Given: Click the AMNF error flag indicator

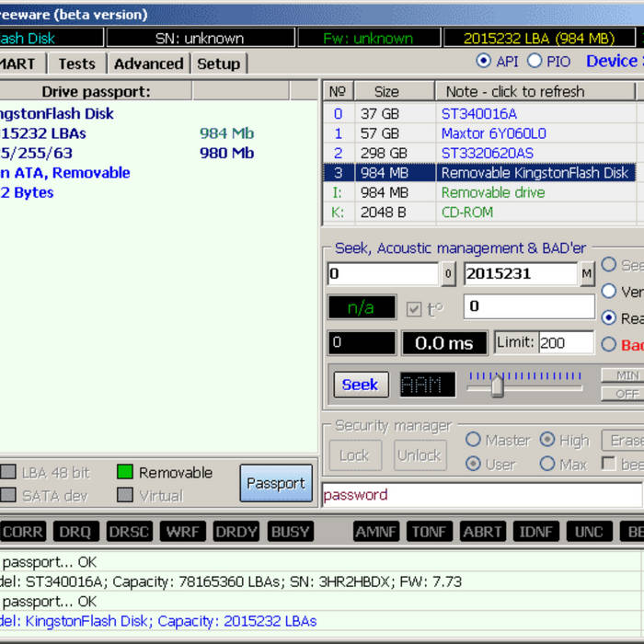Looking at the screenshot, I should [375, 532].
